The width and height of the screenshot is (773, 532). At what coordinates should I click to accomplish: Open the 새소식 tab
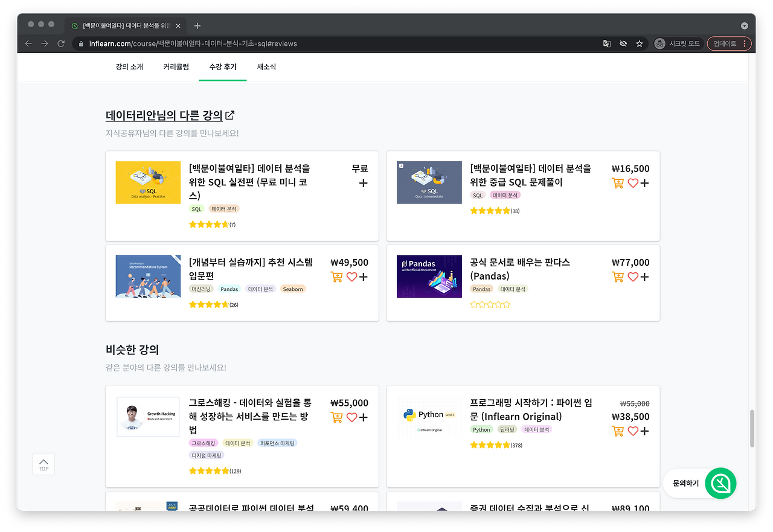tap(266, 67)
